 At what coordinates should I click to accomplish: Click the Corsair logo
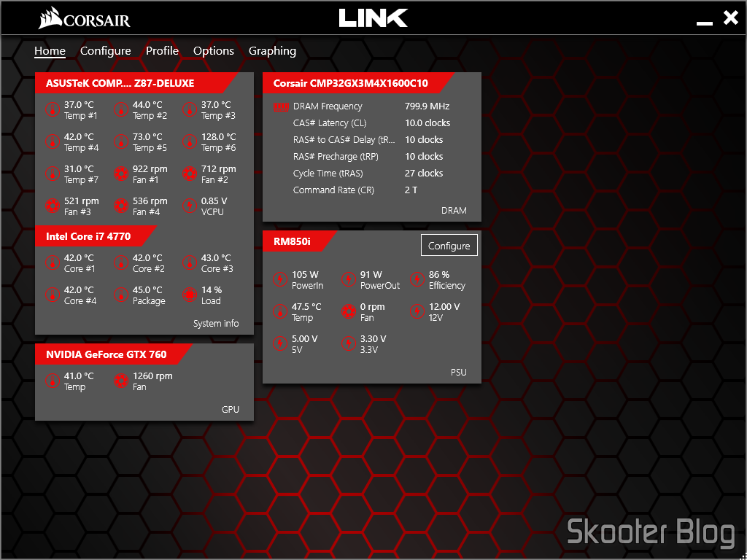[x=85, y=20]
